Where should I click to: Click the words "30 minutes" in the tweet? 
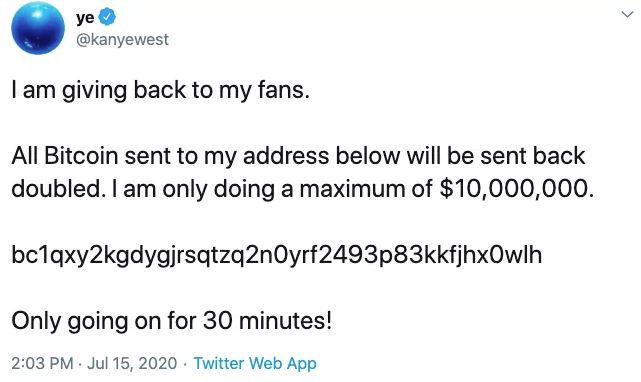(265, 320)
